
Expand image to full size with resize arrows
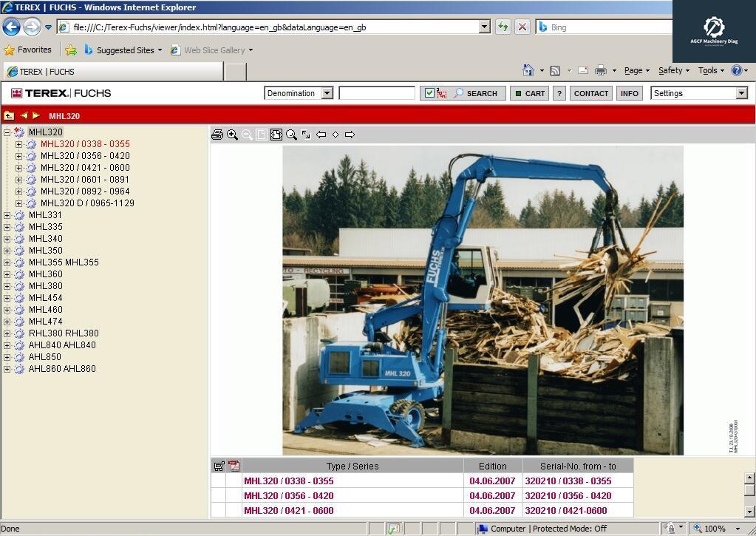[x=305, y=134]
